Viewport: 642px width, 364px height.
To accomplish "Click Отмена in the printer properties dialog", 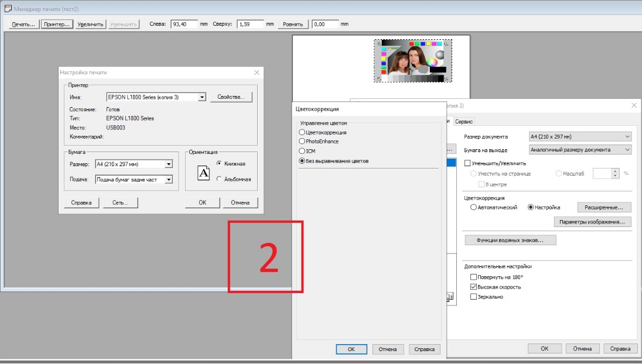I will pyautogui.click(x=582, y=348).
